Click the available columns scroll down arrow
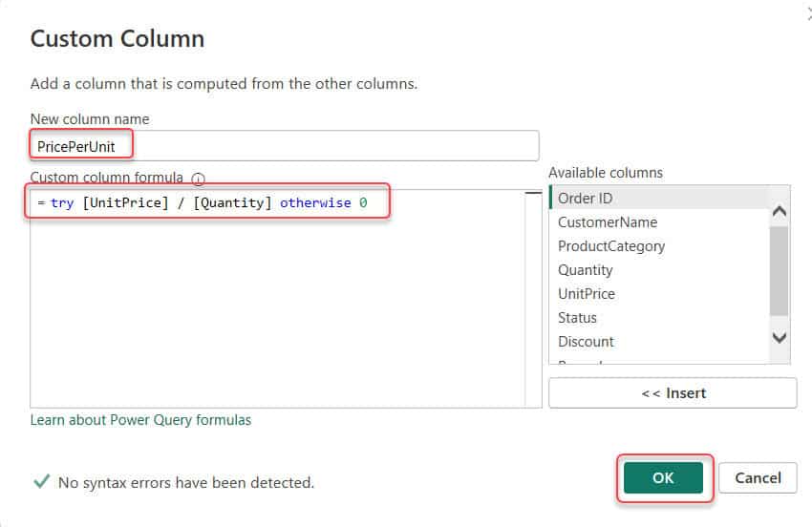The height and width of the screenshot is (527, 812). (x=779, y=338)
